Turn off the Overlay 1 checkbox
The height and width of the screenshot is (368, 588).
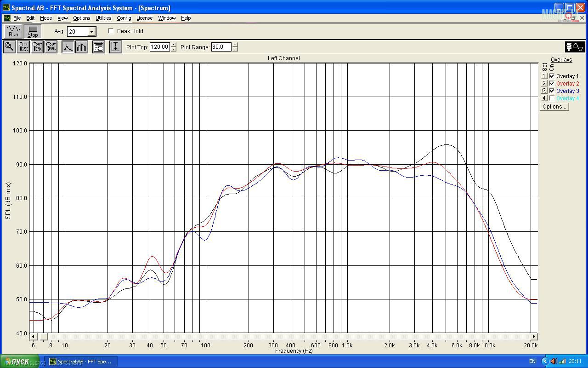click(552, 76)
